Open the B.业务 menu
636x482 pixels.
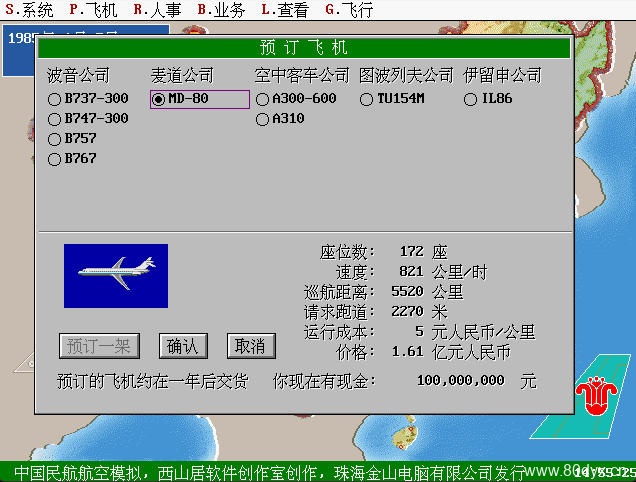[x=221, y=10]
